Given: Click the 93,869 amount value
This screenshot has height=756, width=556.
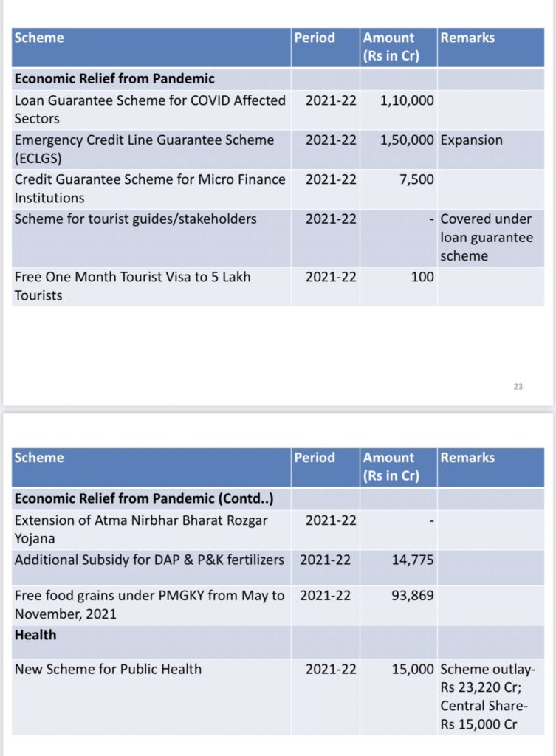Looking at the screenshot, I should tap(412, 596).
